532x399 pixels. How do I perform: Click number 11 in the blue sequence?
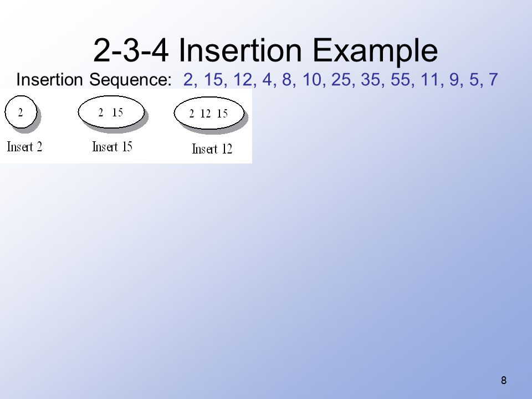point(429,80)
